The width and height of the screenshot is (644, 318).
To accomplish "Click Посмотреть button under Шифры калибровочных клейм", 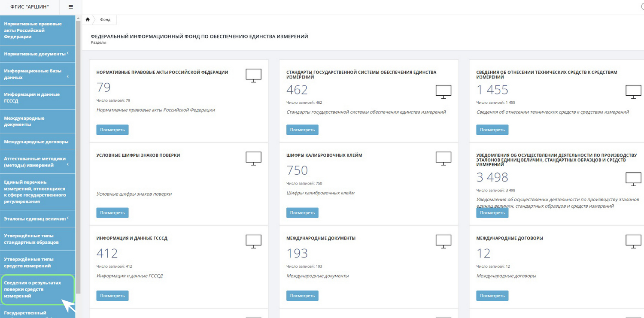I will (302, 213).
